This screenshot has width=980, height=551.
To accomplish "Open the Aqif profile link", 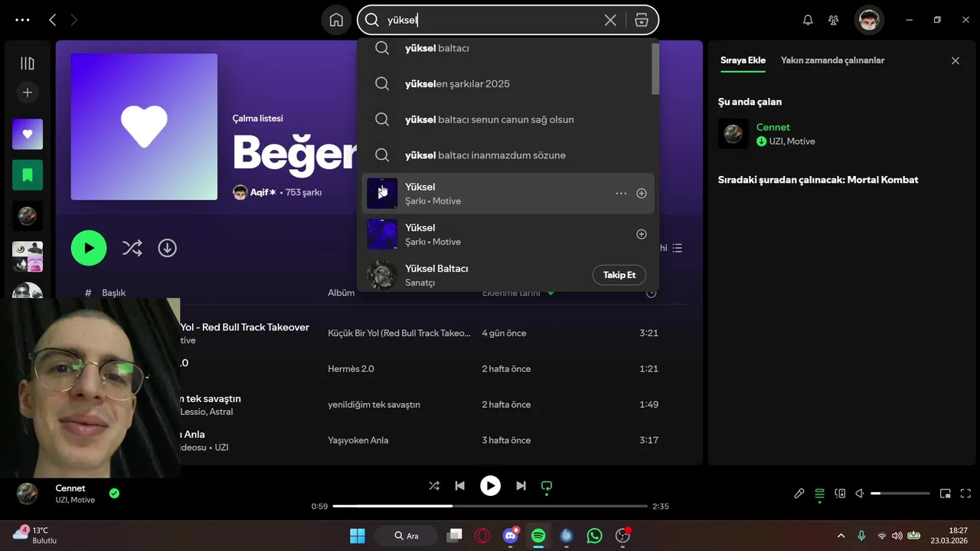I will tap(263, 192).
